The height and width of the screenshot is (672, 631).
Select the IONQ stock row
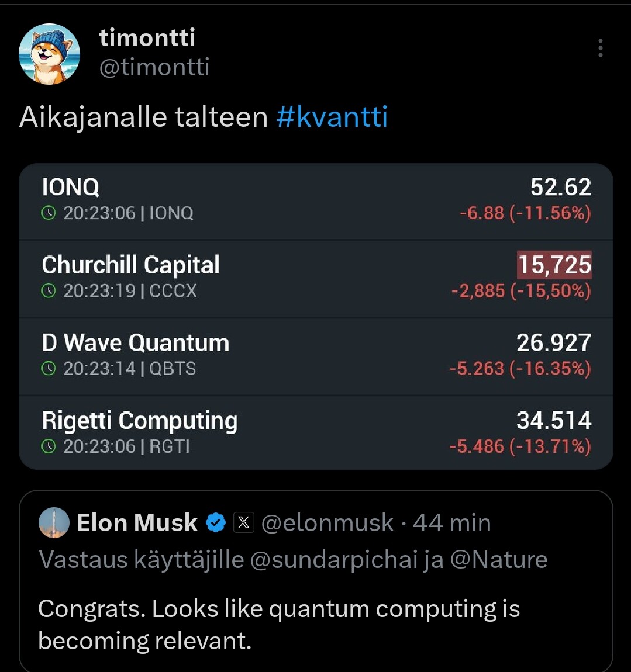pyautogui.click(x=316, y=200)
